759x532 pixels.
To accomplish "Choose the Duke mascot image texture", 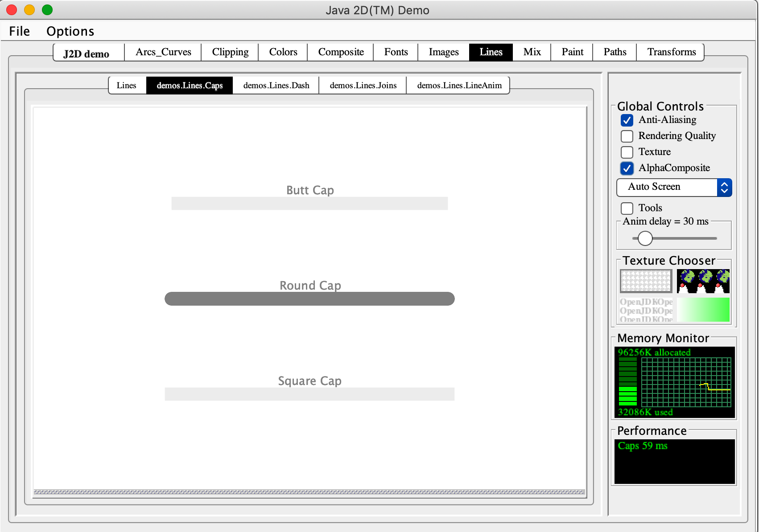I will pos(703,281).
